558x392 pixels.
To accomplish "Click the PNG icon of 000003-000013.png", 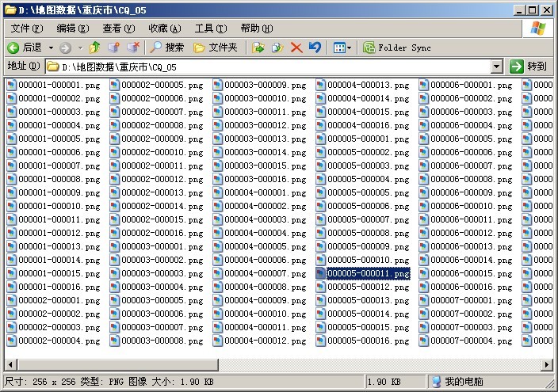I will [x=218, y=139].
